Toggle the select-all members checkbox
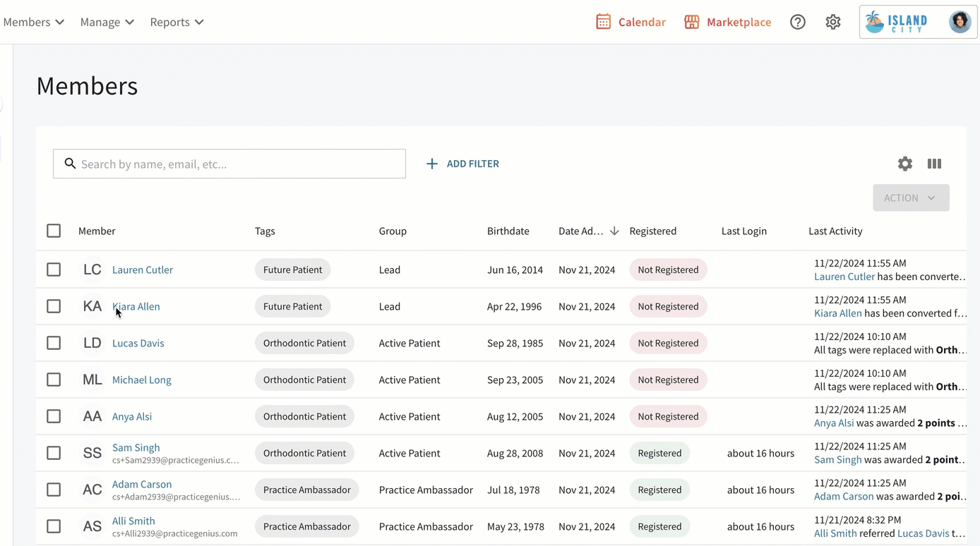 click(x=54, y=231)
